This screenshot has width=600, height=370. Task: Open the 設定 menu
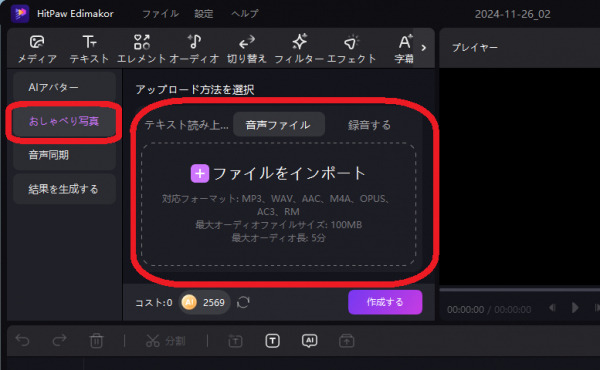204,14
